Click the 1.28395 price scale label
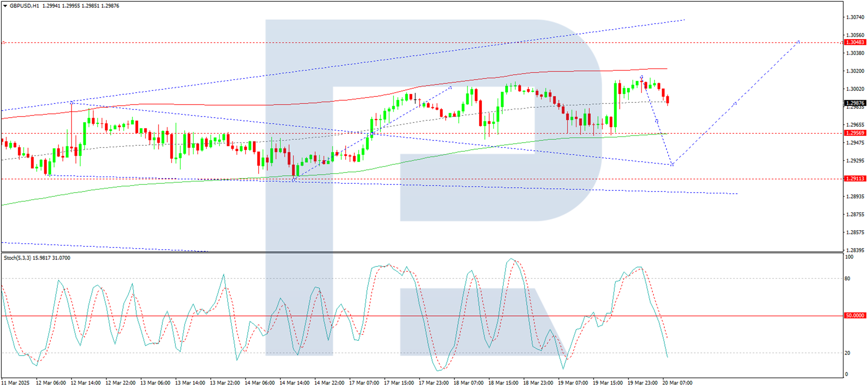This screenshot has width=868, height=389. 855,250
